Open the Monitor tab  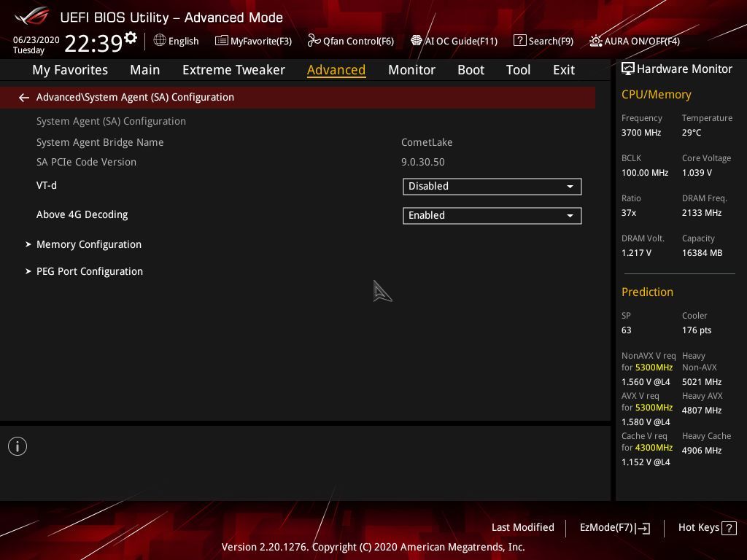coord(411,70)
